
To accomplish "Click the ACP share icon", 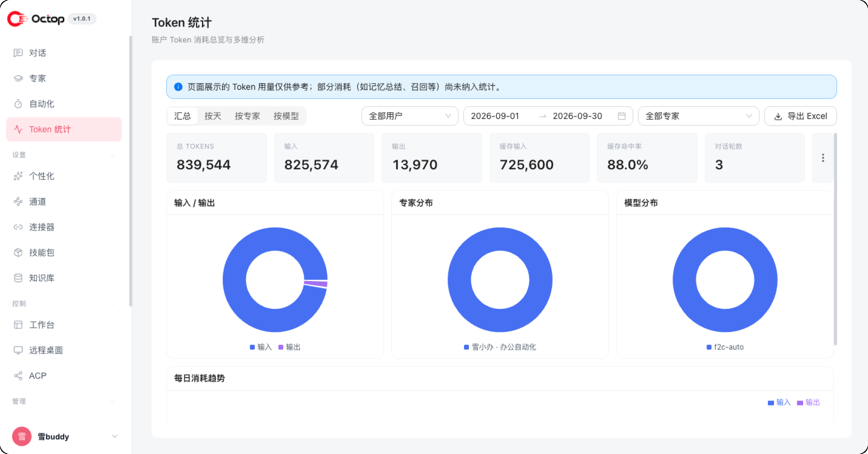I will 18,376.
